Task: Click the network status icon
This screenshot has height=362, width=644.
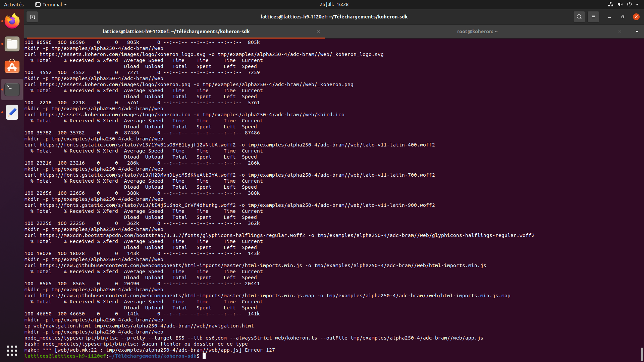Action: 610,4
